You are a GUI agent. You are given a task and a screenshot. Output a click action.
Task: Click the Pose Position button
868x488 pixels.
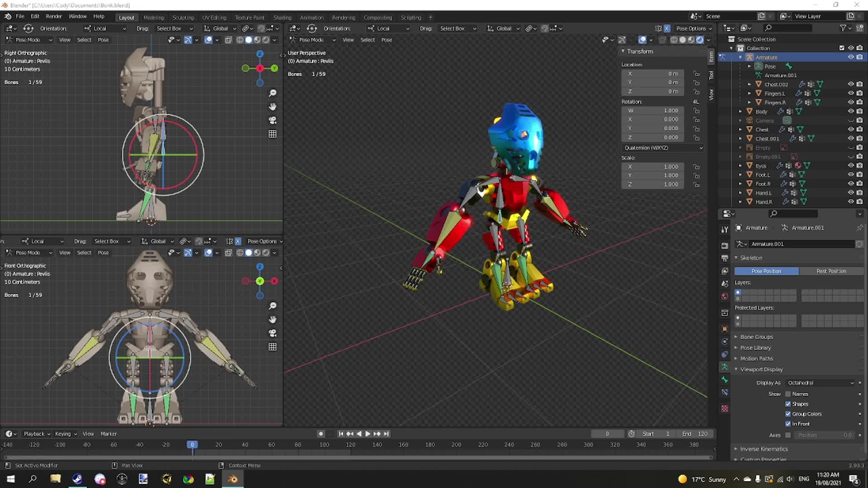766,271
